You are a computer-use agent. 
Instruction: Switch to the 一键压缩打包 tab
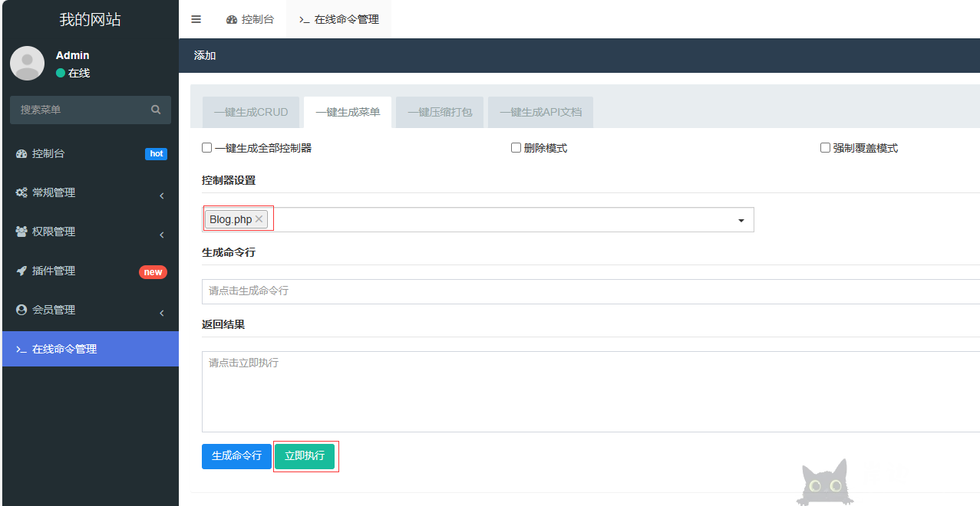(438, 112)
